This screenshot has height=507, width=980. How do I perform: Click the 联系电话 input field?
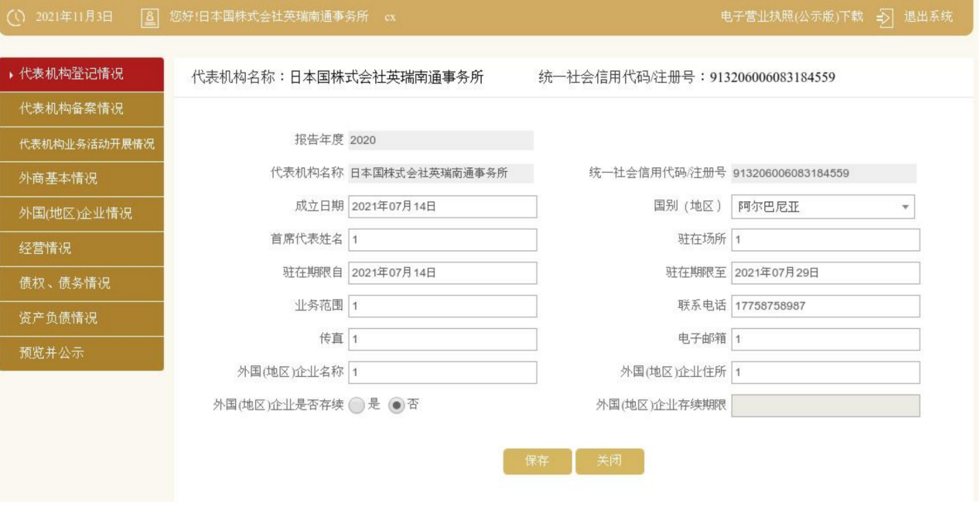point(825,306)
